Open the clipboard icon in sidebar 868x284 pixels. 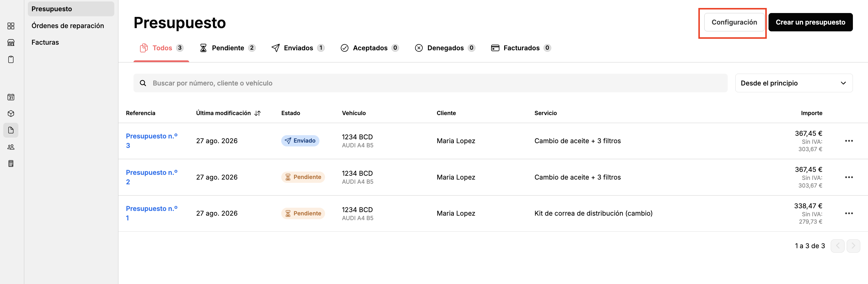pos(11,59)
